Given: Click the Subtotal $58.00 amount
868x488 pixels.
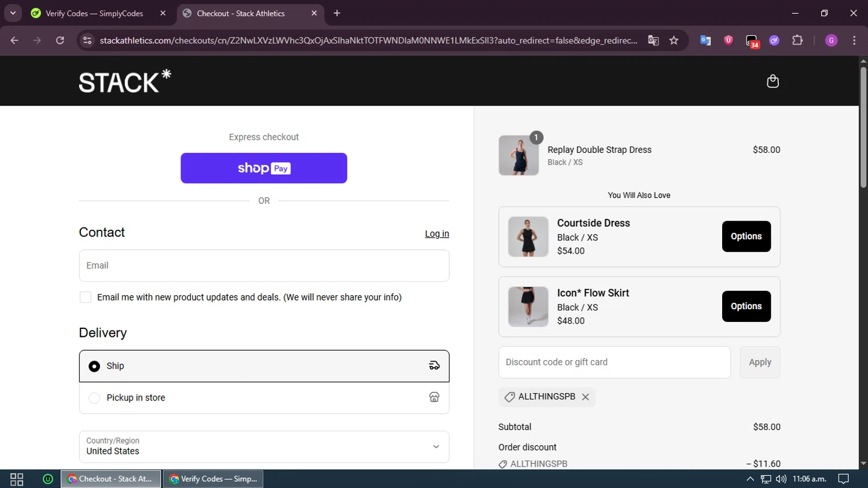Looking at the screenshot, I should [767, 427].
